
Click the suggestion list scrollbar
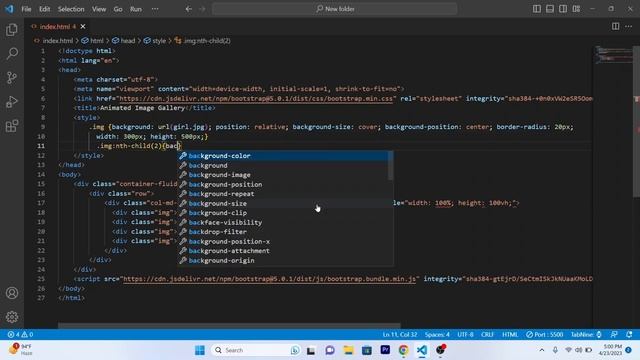(391, 165)
